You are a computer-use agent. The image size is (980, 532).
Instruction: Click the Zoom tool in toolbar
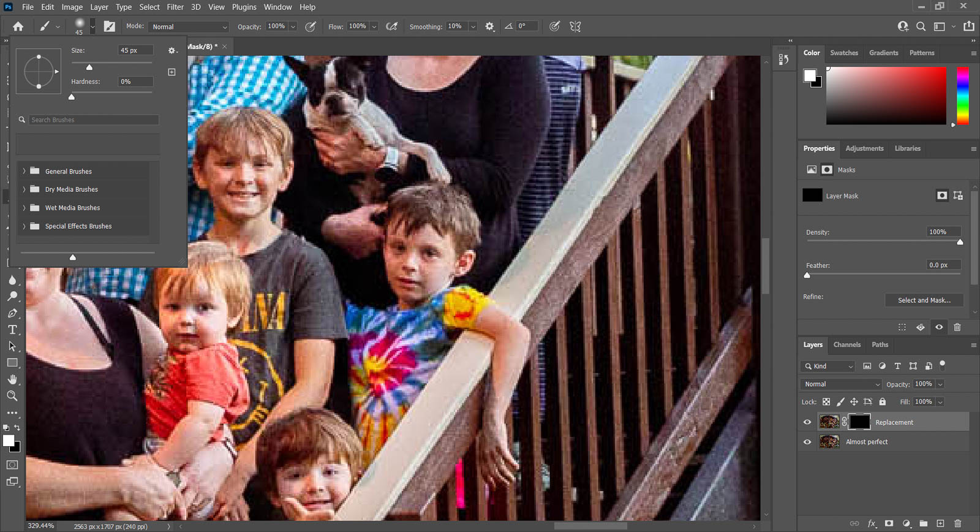pyautogui.click(x=12, y=396)
